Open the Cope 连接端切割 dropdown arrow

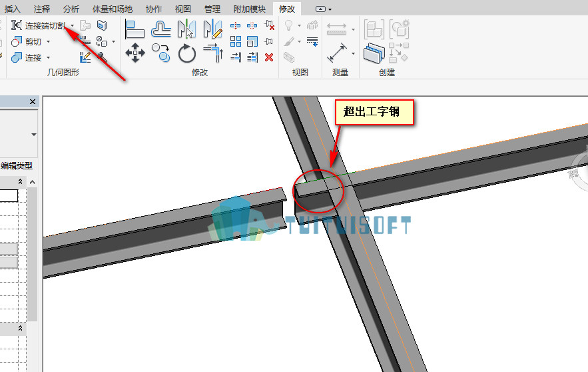tap(73, 25)
